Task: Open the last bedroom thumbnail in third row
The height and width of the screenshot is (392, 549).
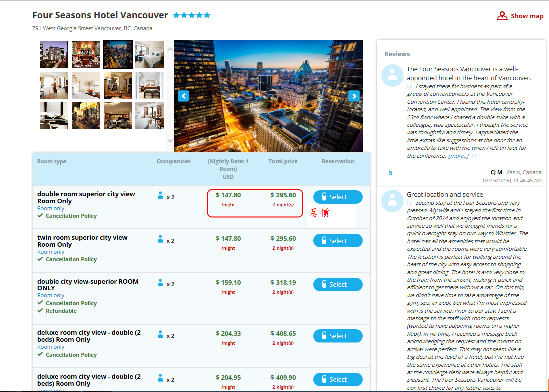Action: click(x=149, y=116)
